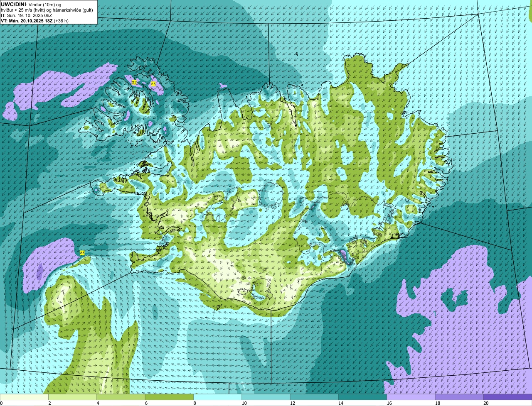
Task: Click the light green 2–4 m/s legend swatch
Action: [x=73, y=397]
